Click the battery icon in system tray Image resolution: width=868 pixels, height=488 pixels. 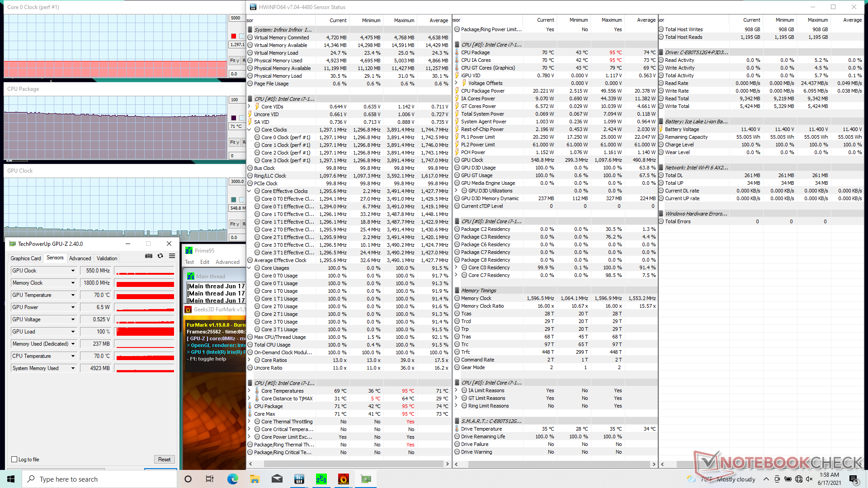pyautogui.click(x=788, y=479)
